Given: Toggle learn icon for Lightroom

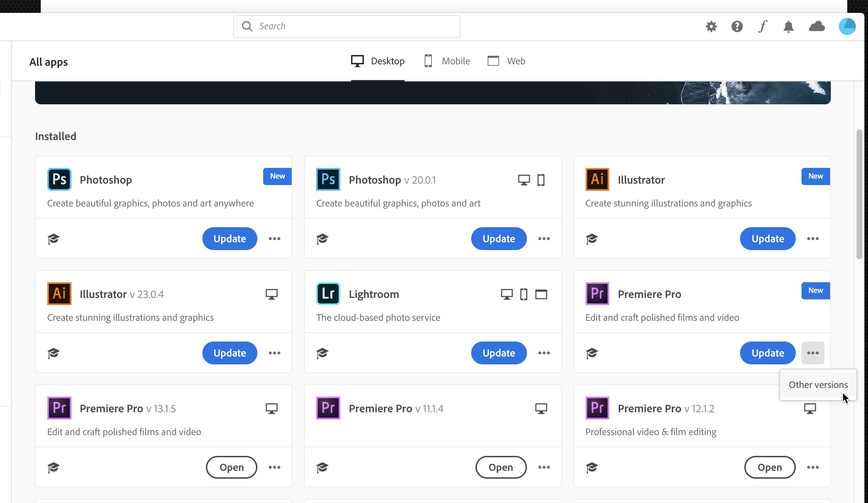Looking at the screenshot, I should pos(322,353).
